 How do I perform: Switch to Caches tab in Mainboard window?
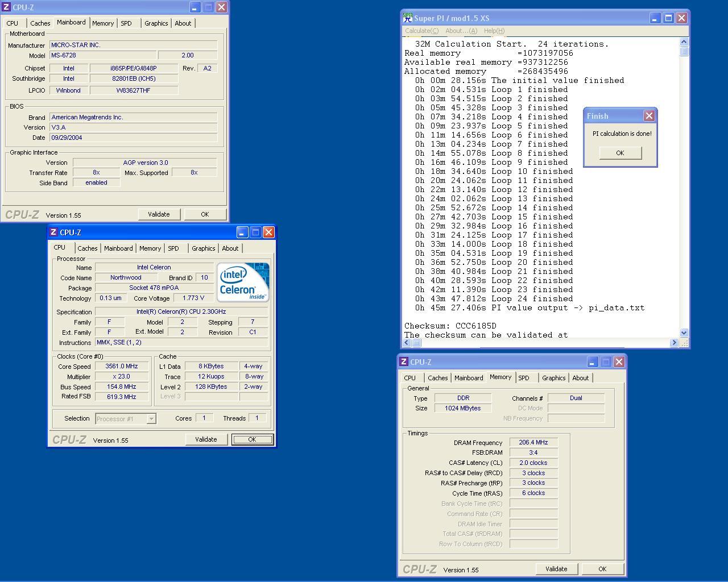pyautogui.click(x=40, y=23)
